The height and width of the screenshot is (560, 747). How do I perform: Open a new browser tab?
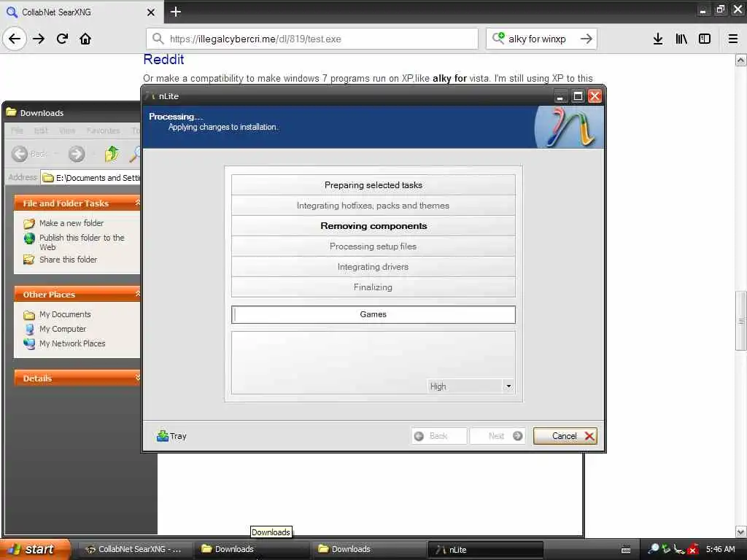175,12
